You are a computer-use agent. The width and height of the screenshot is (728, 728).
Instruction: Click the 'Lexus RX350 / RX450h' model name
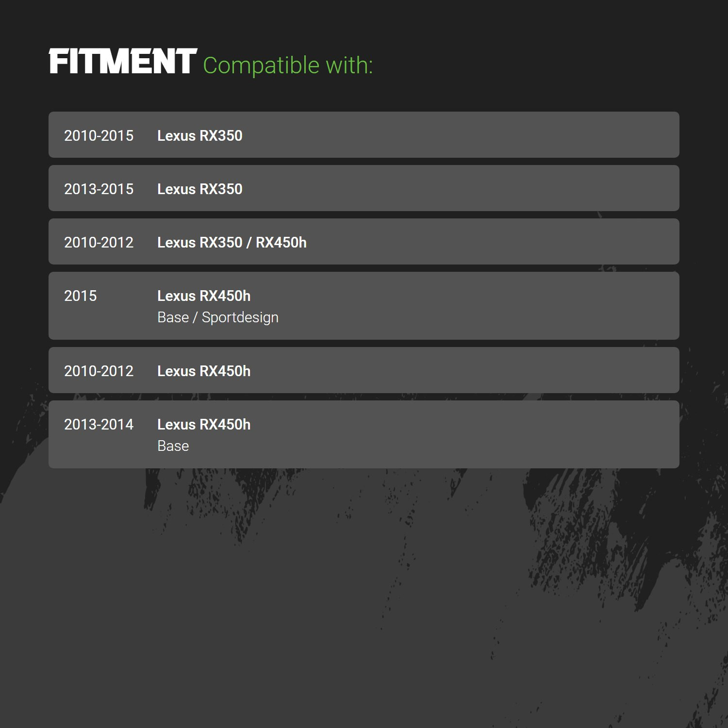click(x=232, y=243)
